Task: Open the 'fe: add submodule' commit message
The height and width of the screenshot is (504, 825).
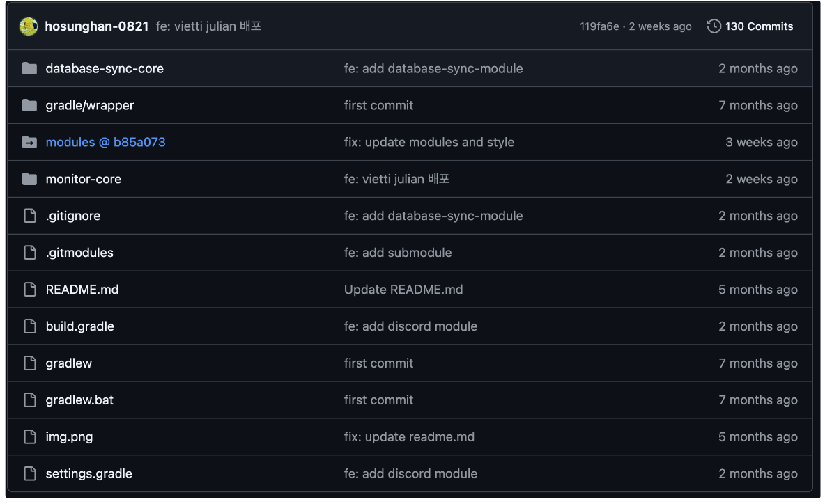Action: coord(398,252)
